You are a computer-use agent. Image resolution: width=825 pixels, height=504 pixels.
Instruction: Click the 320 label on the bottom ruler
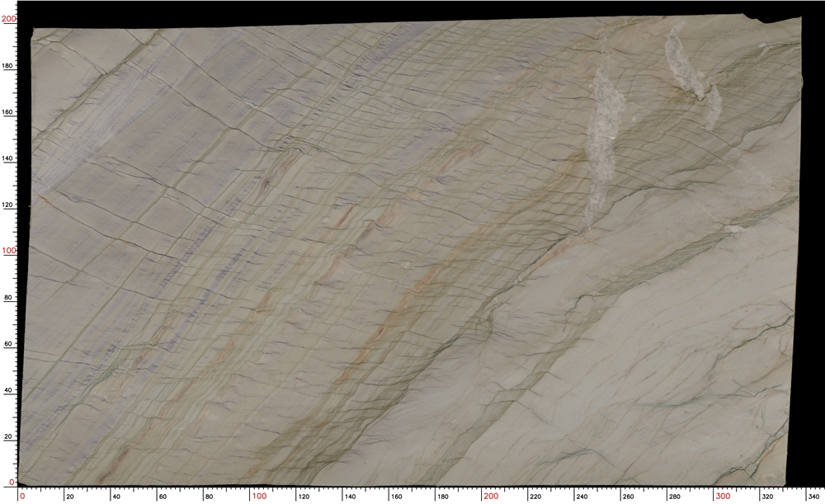767,497
